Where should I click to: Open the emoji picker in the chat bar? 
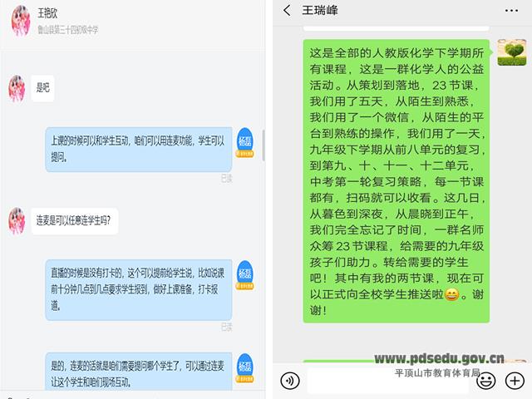485,381
